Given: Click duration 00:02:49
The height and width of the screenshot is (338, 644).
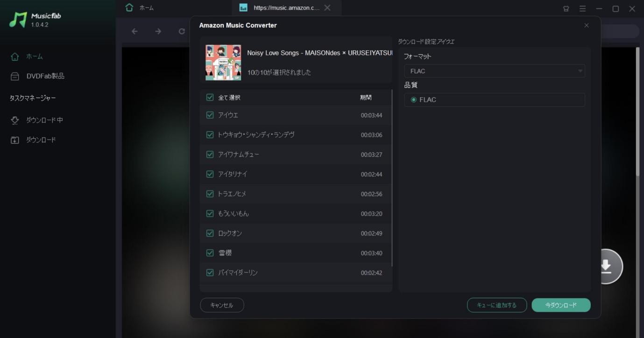Looking at the screenshot, I should [371, 233].
